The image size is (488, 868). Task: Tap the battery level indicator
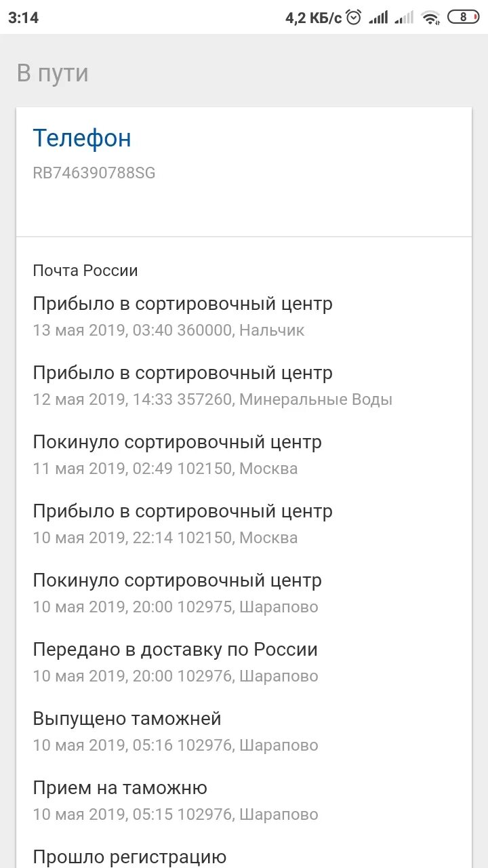coord(464,18)
